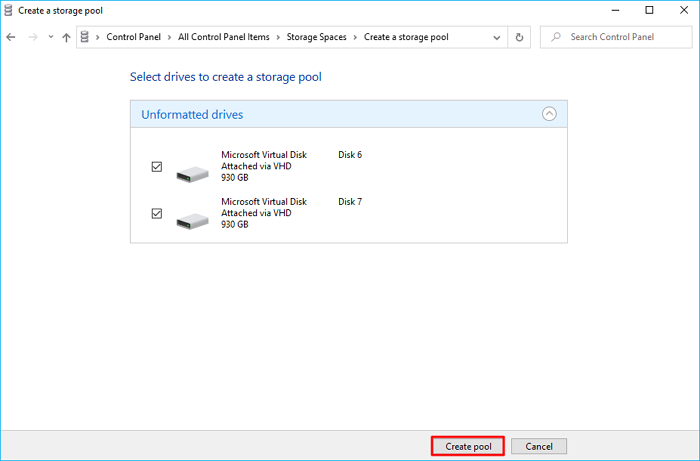Click the Back navigation arrow
700x461 pixels.
click(11, 37)
